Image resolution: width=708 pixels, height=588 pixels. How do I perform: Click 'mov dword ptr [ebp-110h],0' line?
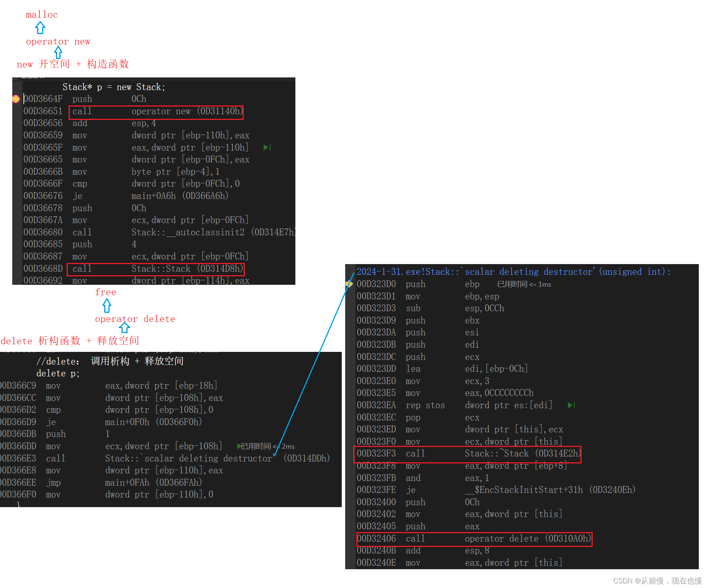(x=107, y=495)
